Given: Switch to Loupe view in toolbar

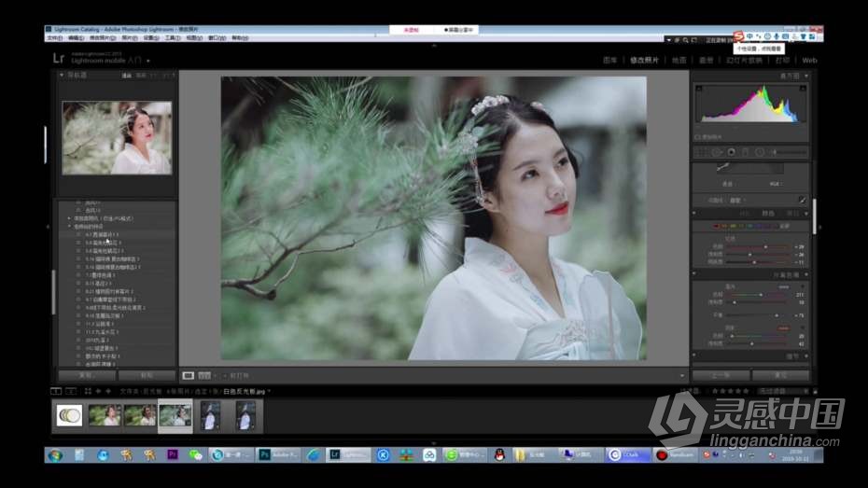Looking at the screenshot, I should click(189, 376).
